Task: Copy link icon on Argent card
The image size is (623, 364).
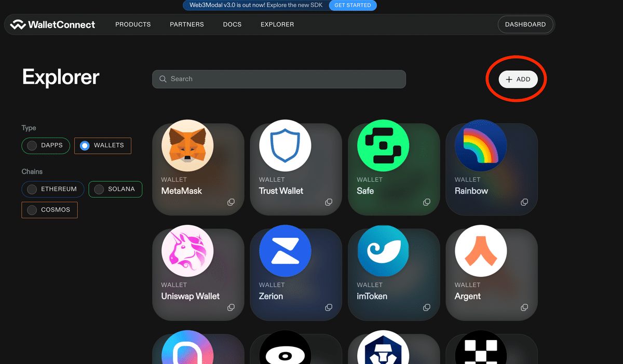Action: pyautogui.click(x=524, y=307)
